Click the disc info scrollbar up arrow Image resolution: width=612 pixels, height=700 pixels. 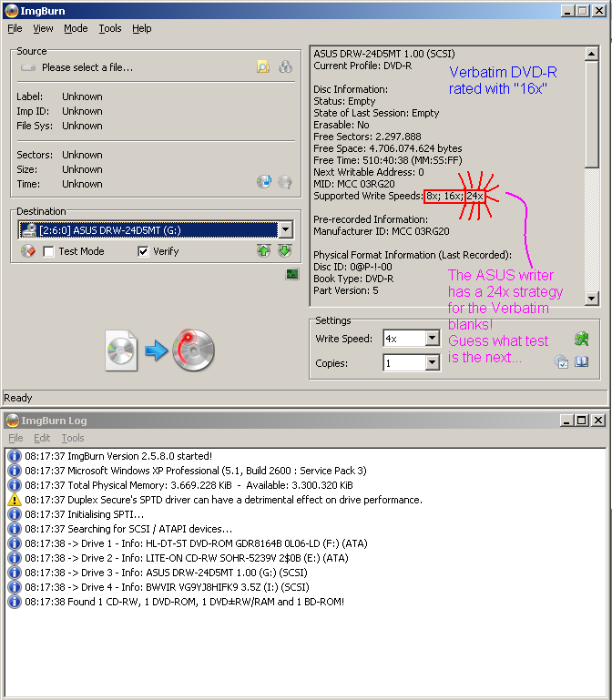click(591, 54)
